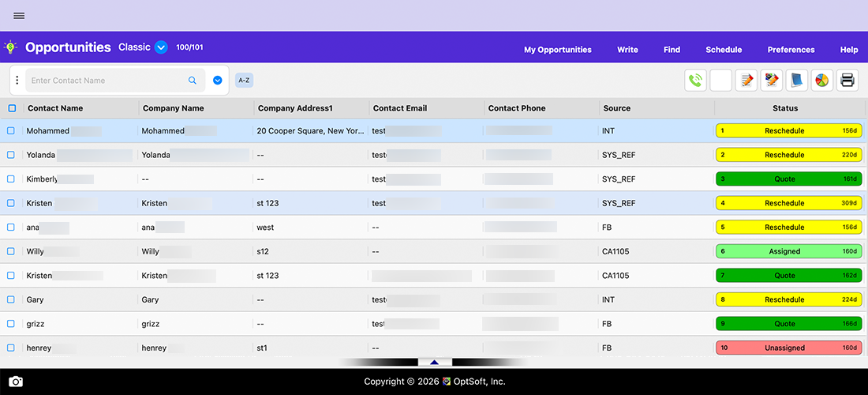Open the Help menu
The image size is (868, 395).
click(849, 50)
